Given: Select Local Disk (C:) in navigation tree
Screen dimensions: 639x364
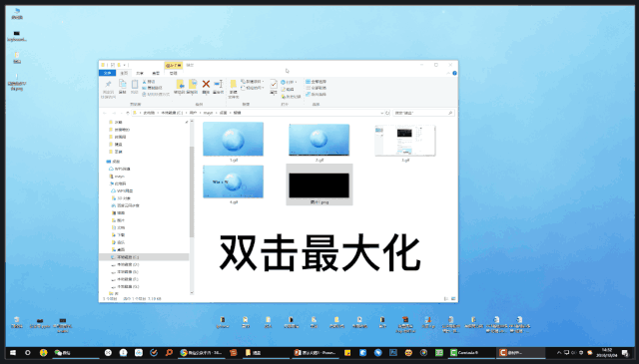Looking at the screenshot, I should pos(144,257).
